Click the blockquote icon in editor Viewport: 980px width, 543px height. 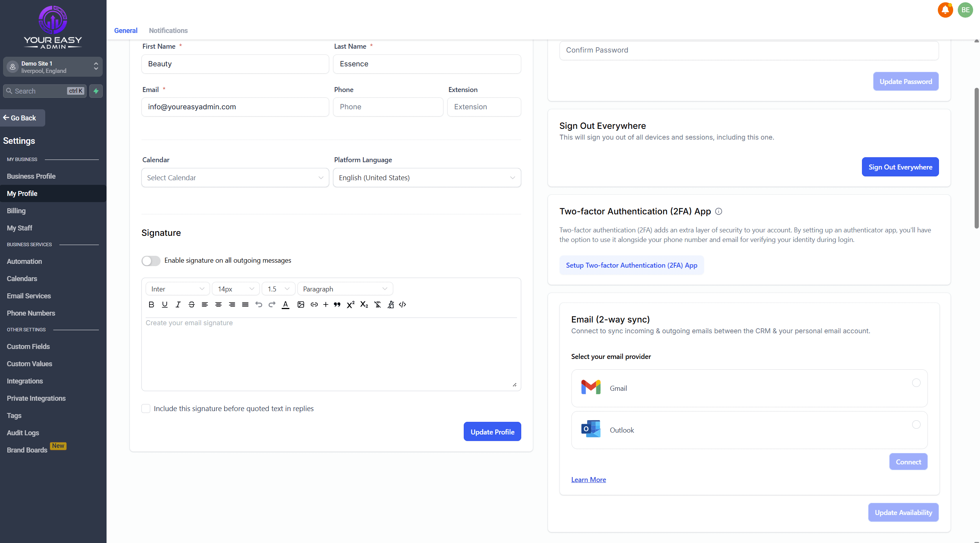coord(337,304)
